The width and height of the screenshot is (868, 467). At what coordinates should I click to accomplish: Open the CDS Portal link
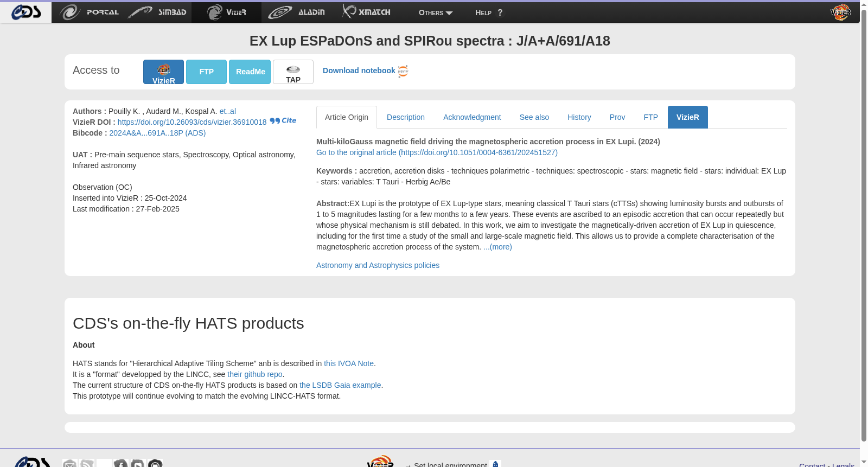[x=89, y=12]
